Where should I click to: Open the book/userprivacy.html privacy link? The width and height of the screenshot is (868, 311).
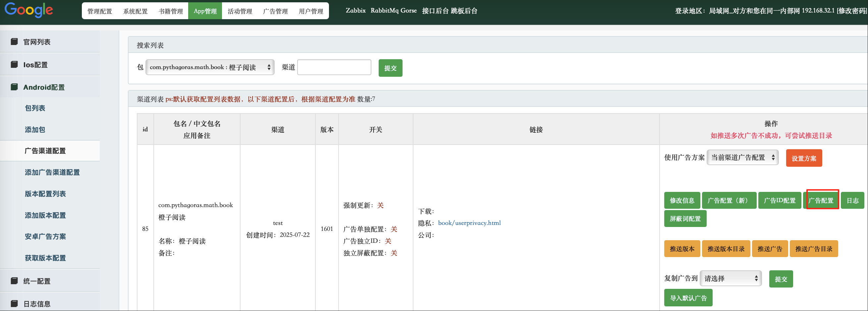coord(469,223)
